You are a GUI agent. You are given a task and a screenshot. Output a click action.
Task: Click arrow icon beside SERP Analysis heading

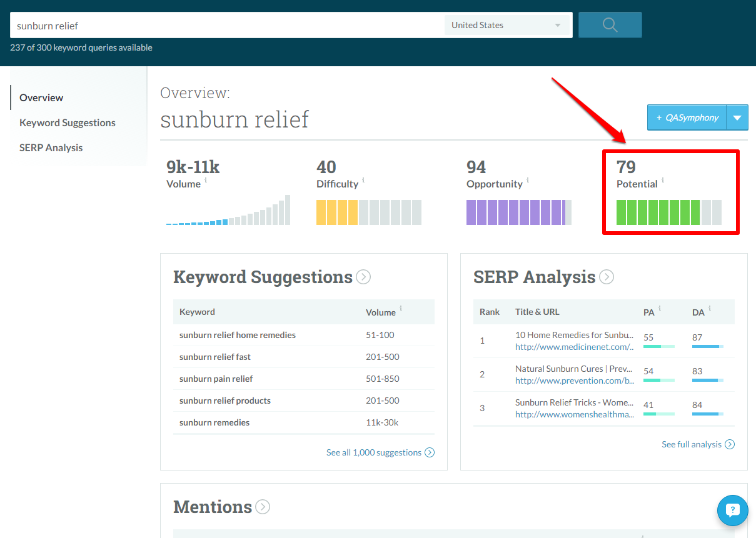(607, 277)
